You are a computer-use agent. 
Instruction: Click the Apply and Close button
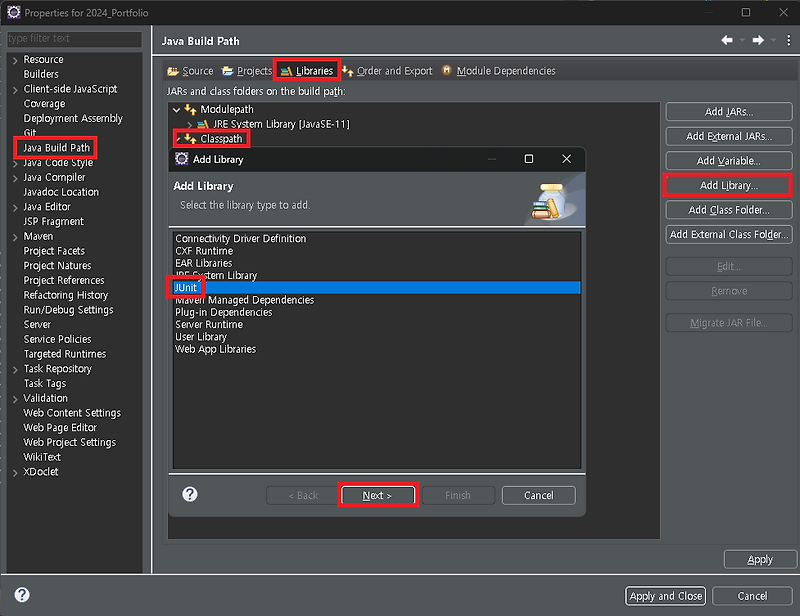(665, 596)
